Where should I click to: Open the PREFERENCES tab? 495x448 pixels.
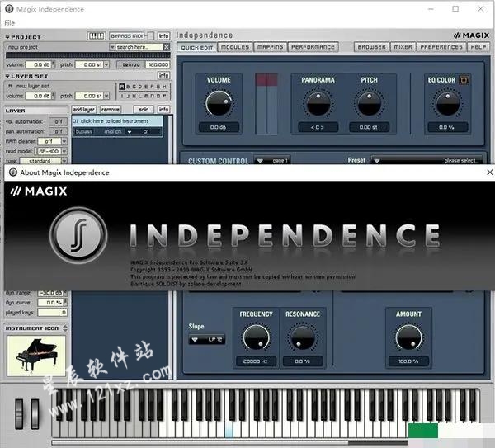441,47
